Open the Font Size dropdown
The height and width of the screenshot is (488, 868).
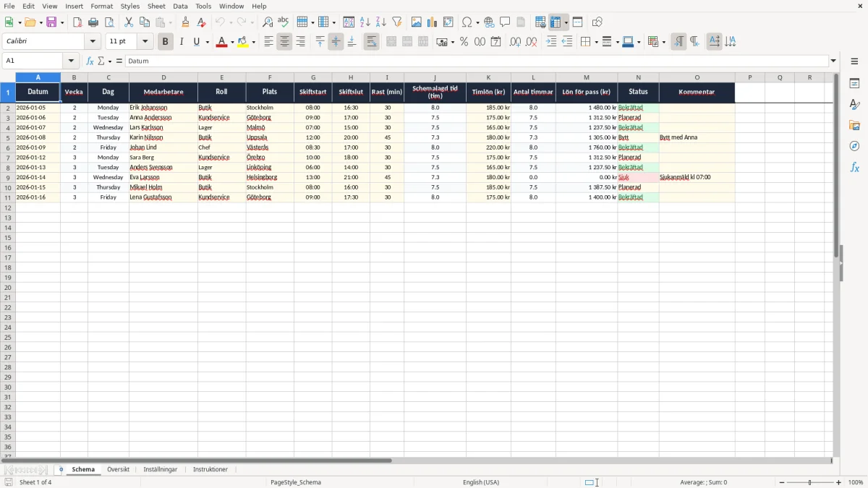(x=145, y=42)
